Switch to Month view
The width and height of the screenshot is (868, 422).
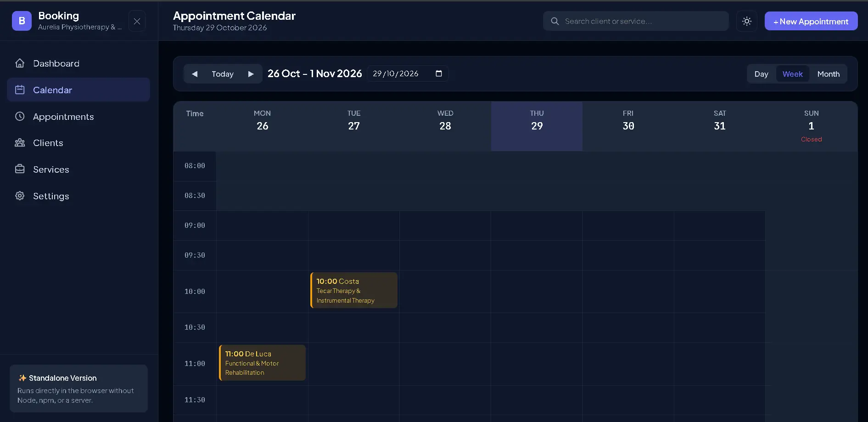829,74
